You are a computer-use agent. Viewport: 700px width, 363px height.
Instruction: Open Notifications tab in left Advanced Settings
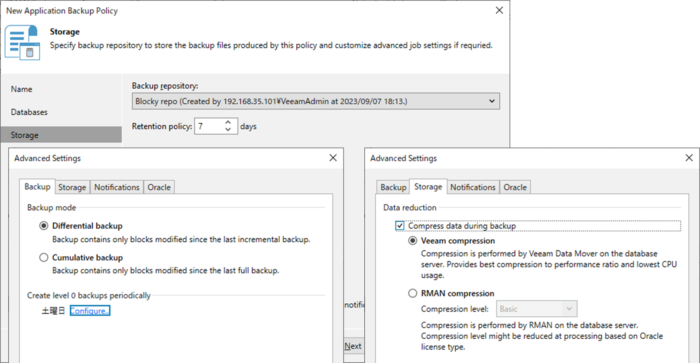(x=117, y=188)
